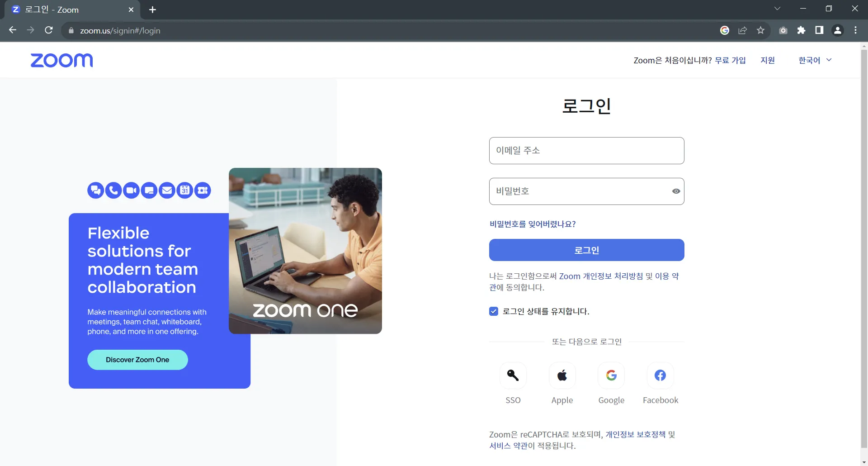
Task: Click the 비밀번호를 잊어버렸나요? link
Action: [x=533, y=224]
